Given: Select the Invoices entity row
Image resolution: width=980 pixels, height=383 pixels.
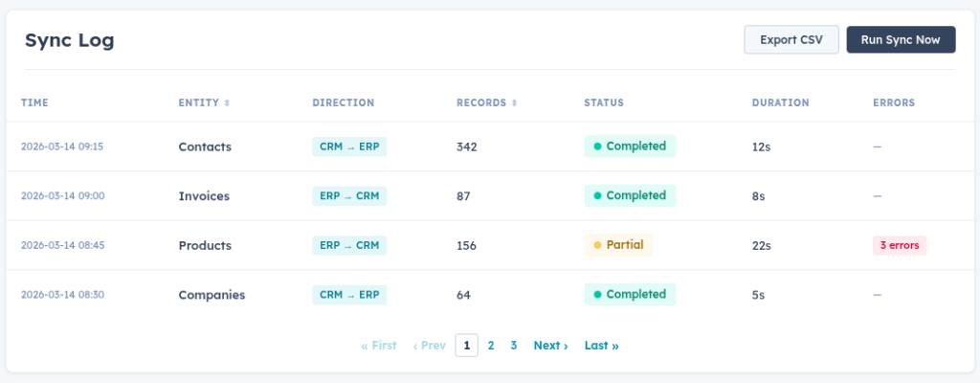Looking at the screenshot, I should pyautogui.click(x=204, y=195).
